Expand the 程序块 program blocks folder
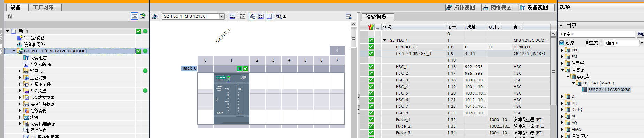The width and height of the screenshot is (644, 138). coord(20,71)
